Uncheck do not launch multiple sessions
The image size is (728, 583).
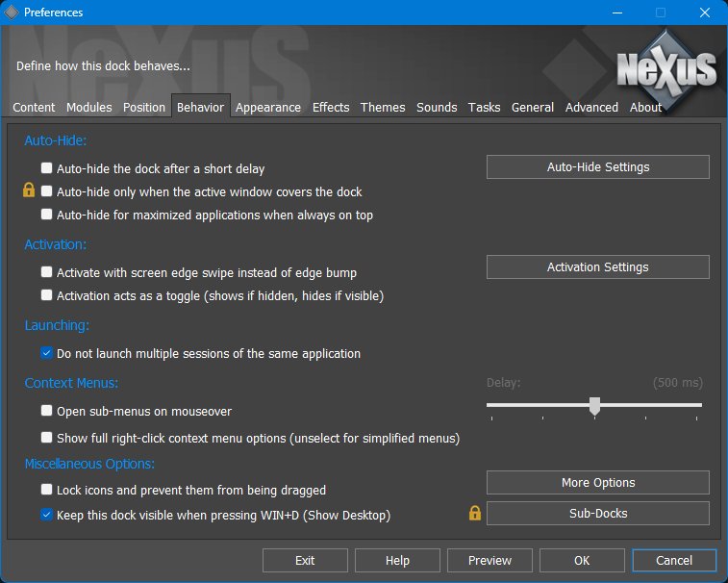(x=46, y=353)
